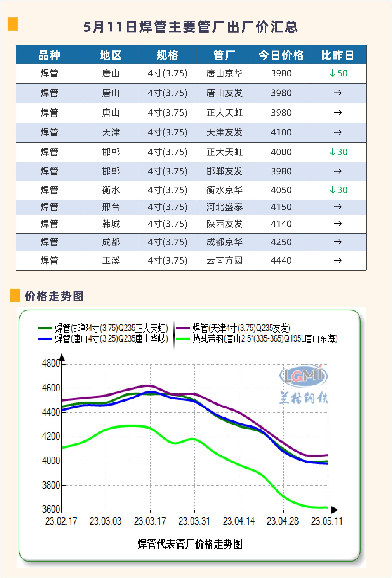The image size is (392, 578).
Task: Click the 管厂 column header
Action: coord(224,55)
